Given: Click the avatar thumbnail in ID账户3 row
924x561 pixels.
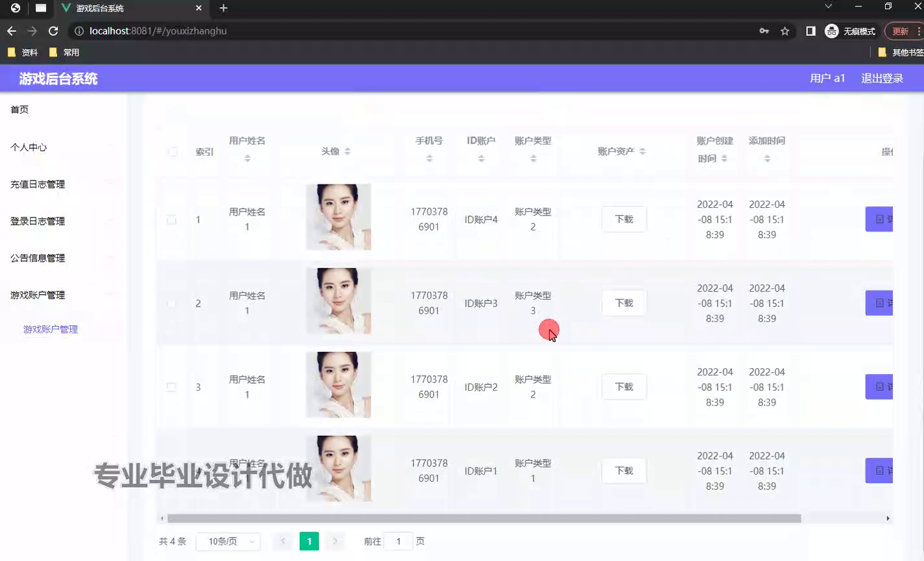Looking at the screenshot, I should [x=339, y=301].
